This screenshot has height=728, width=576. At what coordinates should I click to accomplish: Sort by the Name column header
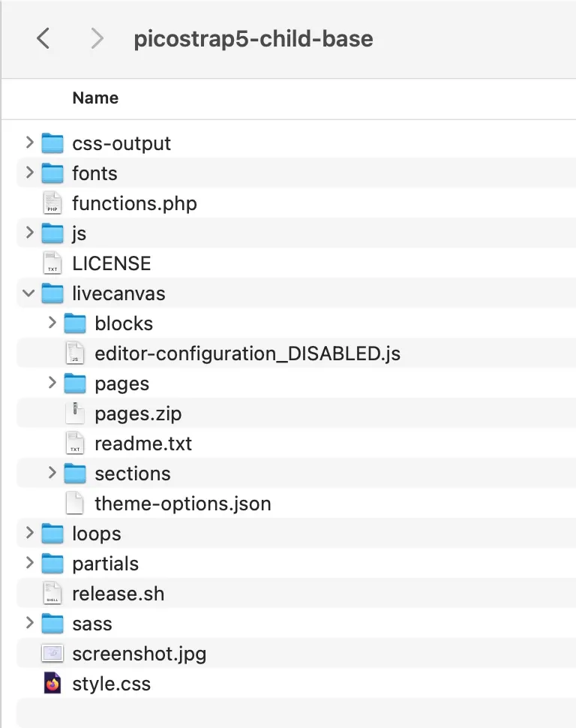95,98
